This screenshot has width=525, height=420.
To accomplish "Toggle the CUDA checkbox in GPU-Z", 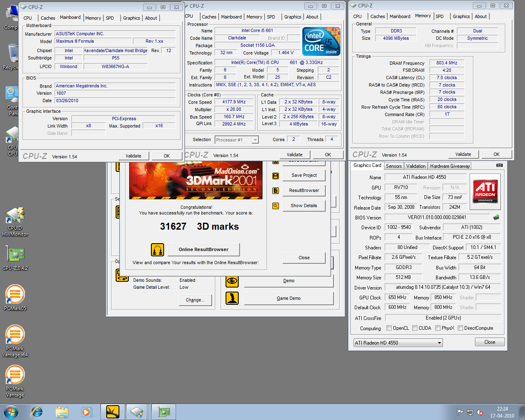I will coord(415,328).
